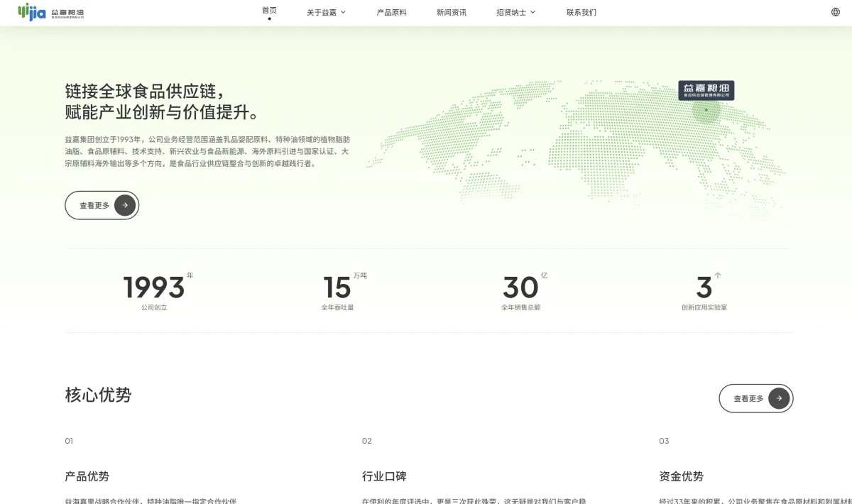Click the green location dot on the map

tap(706, 110)
